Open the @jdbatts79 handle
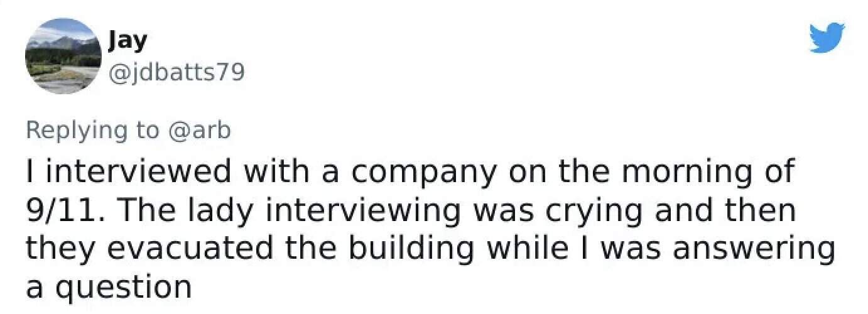The width and height of the screenshot is (868, 314). [x=176, y=74]
